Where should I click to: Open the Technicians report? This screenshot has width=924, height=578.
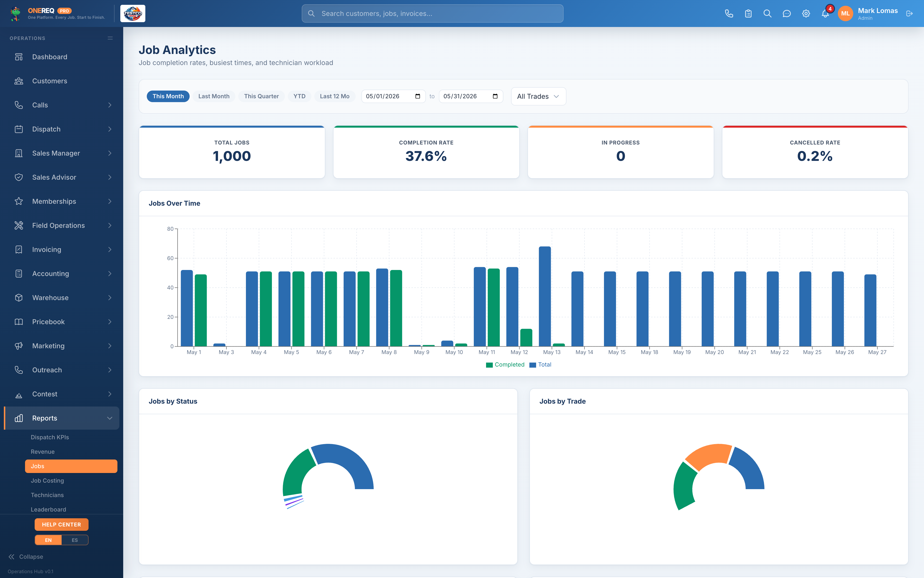(47, 495)
